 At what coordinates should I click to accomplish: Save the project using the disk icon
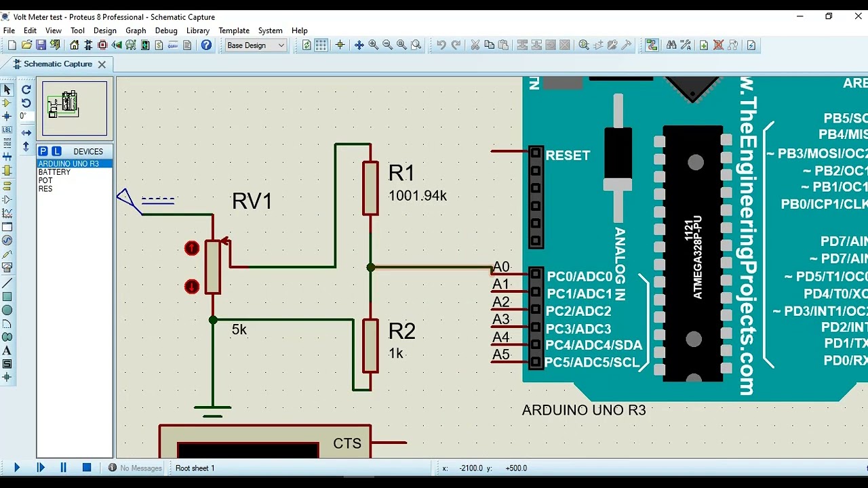tap(41, 45)
